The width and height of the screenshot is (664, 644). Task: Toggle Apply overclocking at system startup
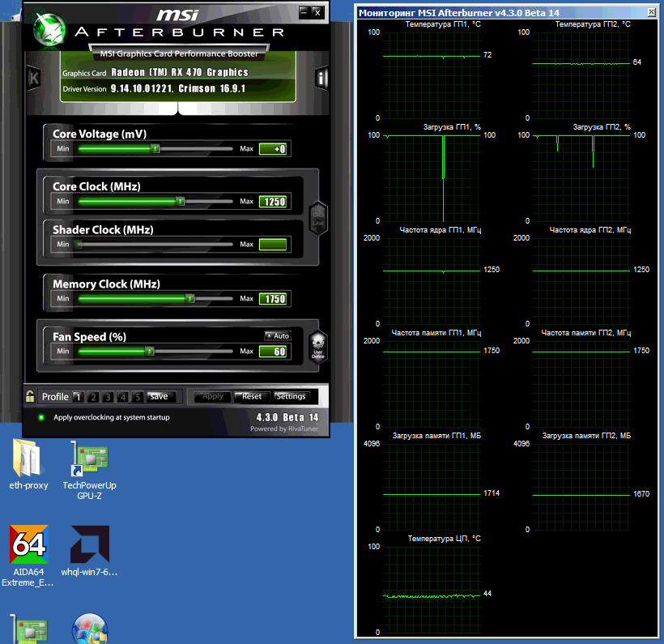coord(42,417)
